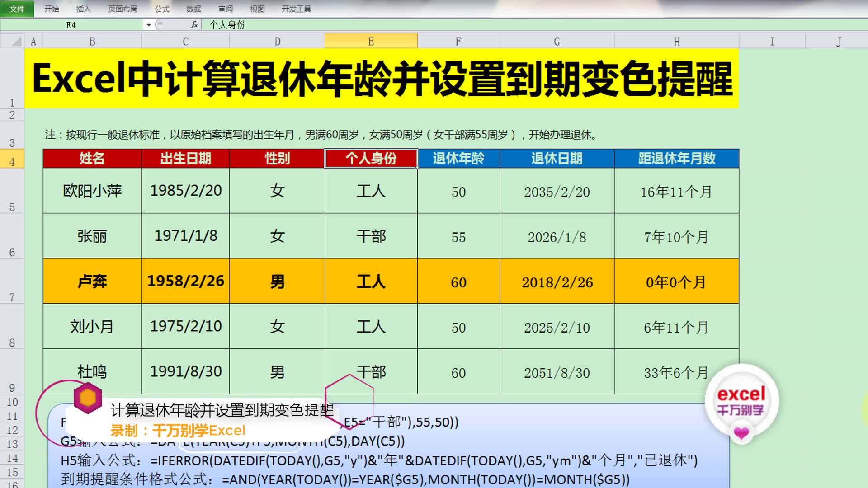Switch to the 插入 ribbon tab
This screenshot has height=488, width=868.
point(84,9)
